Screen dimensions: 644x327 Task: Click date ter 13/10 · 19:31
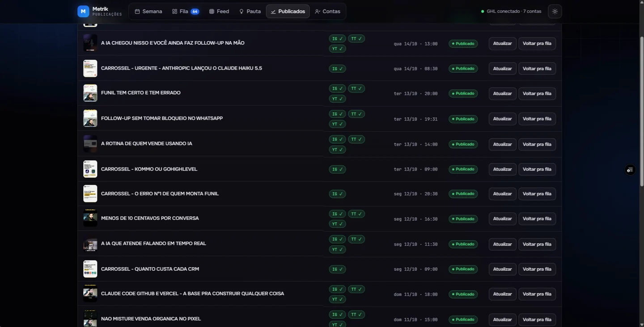pyautogui.click(x=415, y=119)
